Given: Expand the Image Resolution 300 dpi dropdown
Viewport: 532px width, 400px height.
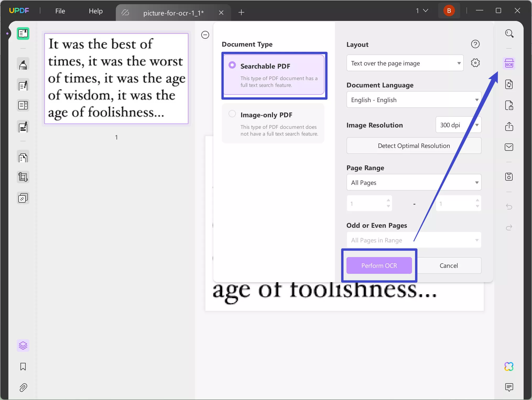Looking at the screenshot, I should click(458, 125).
